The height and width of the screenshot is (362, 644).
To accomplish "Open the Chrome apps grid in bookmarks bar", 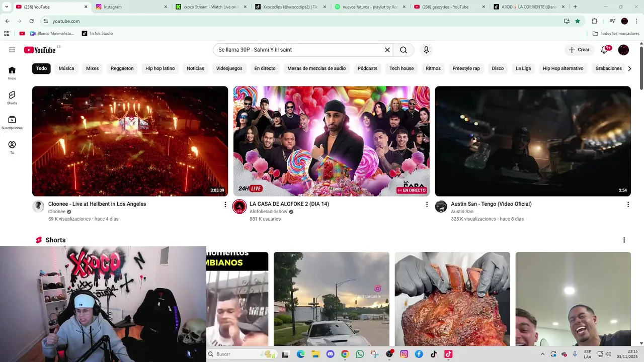I will (7, 34).
